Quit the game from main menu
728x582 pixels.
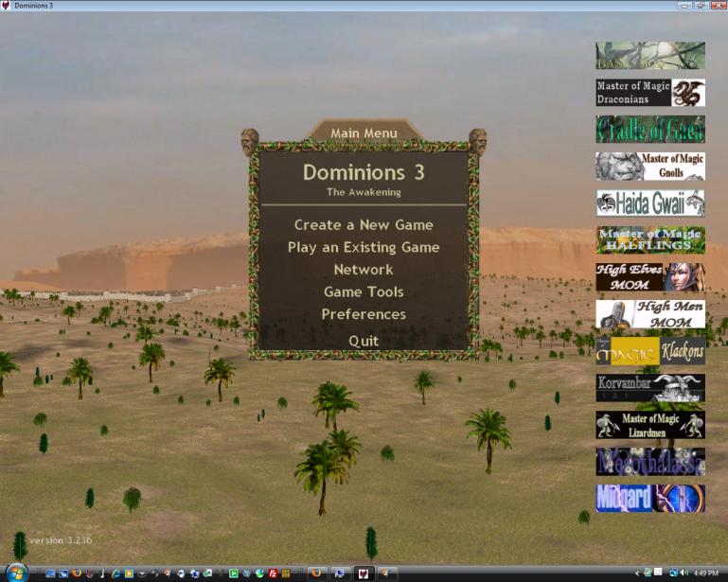[364, 341]
